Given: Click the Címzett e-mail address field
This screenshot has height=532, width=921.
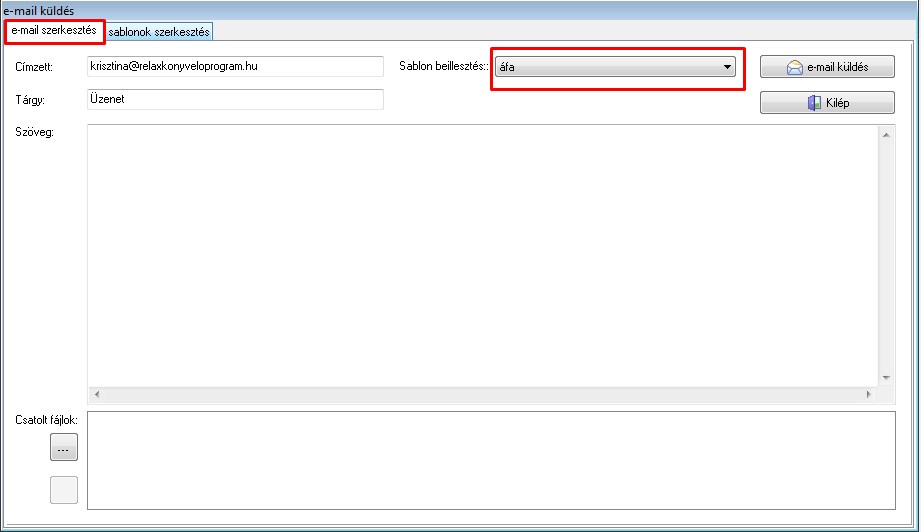Looking at the screenshot, I should 235,66.
